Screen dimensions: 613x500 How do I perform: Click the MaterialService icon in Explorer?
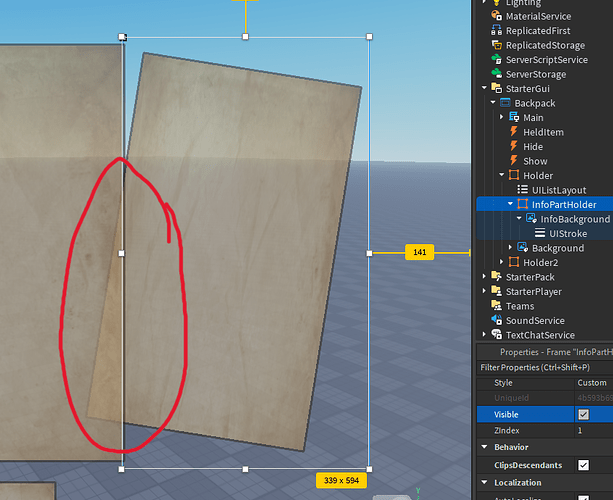[496, 16]
